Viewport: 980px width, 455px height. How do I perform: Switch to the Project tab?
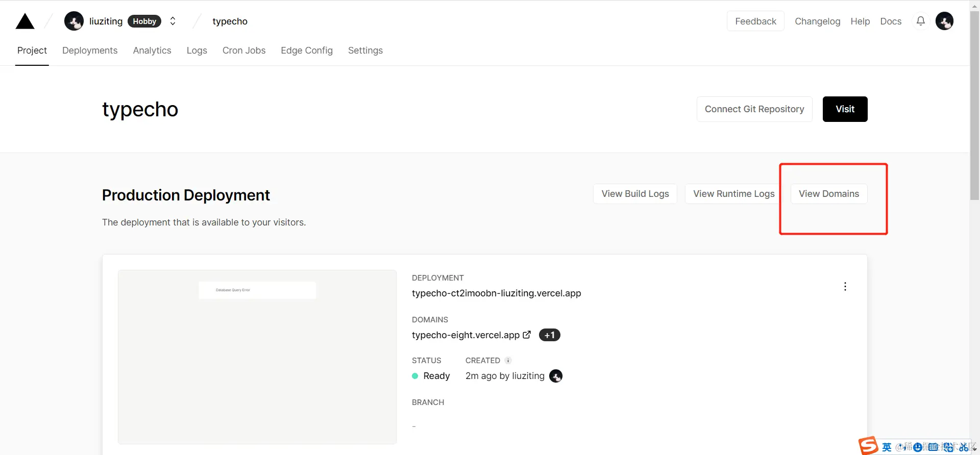[x=32, y=50]
